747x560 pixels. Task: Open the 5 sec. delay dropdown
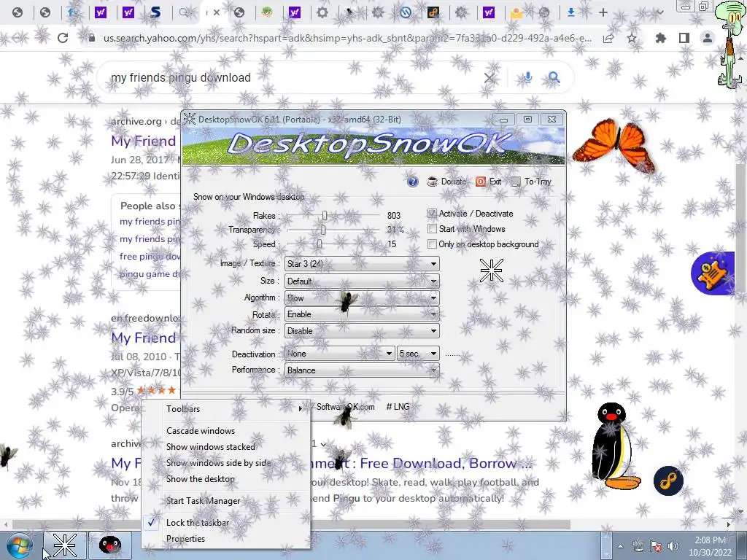[418, 354]
